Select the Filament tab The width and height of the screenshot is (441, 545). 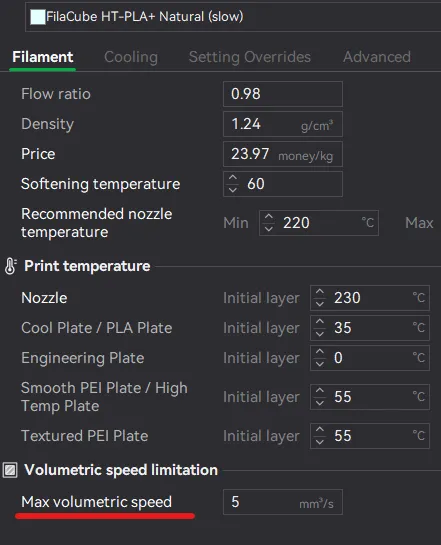point(43,57)
